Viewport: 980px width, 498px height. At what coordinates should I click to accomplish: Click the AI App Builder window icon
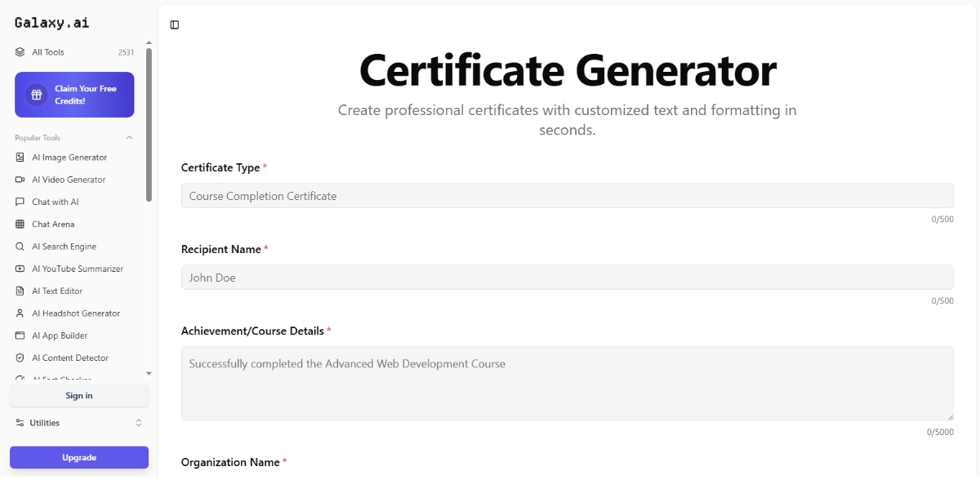coord(20,336)
